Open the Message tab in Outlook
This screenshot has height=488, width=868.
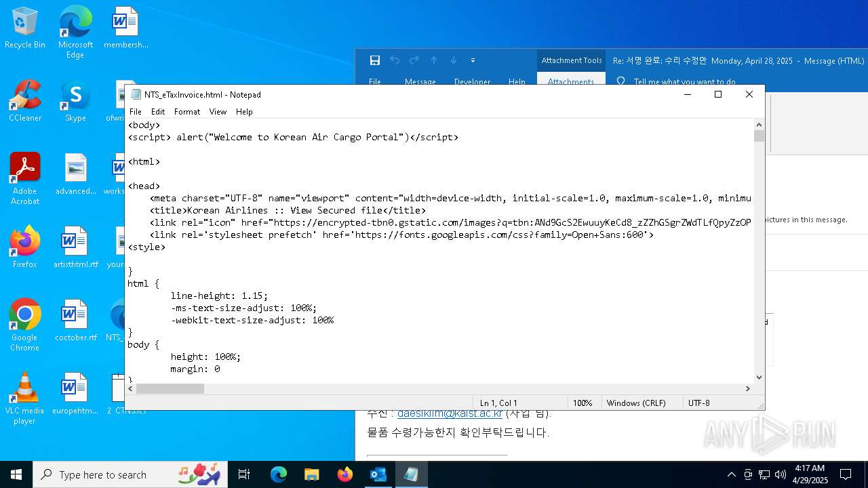[x=420, y=81]
